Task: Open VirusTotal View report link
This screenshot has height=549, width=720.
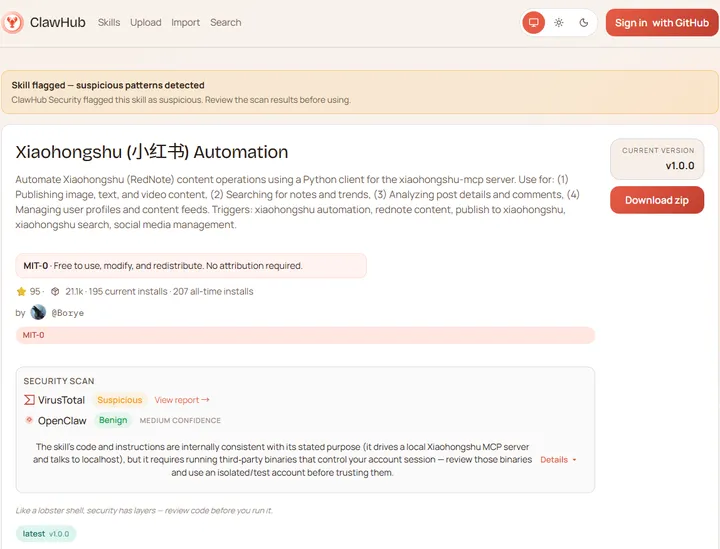Action: 182,400
